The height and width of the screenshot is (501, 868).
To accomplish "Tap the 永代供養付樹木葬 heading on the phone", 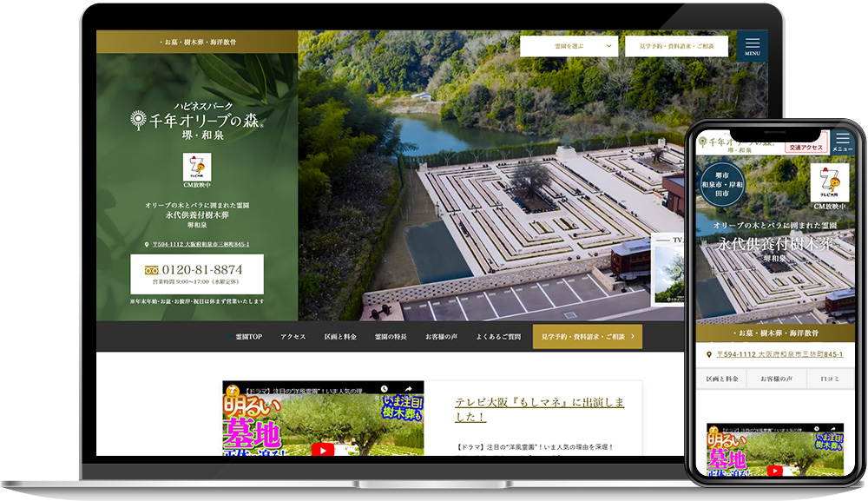I will 775,244.
